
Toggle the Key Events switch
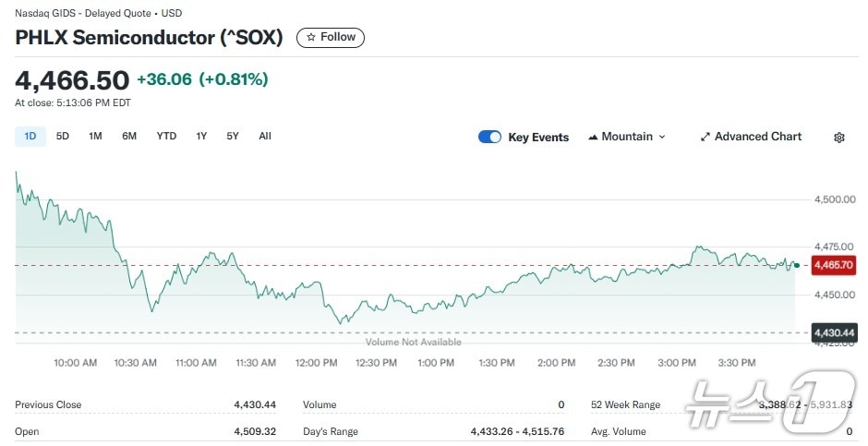[x=489, y=137]
